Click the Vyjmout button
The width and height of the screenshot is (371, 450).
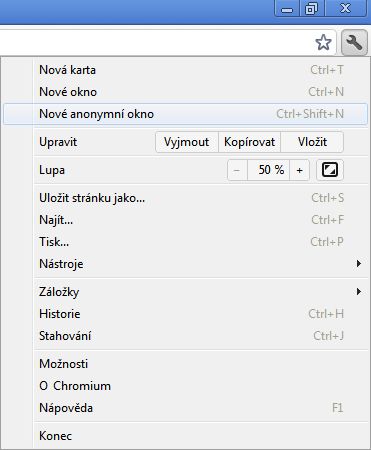pos(187,142)
